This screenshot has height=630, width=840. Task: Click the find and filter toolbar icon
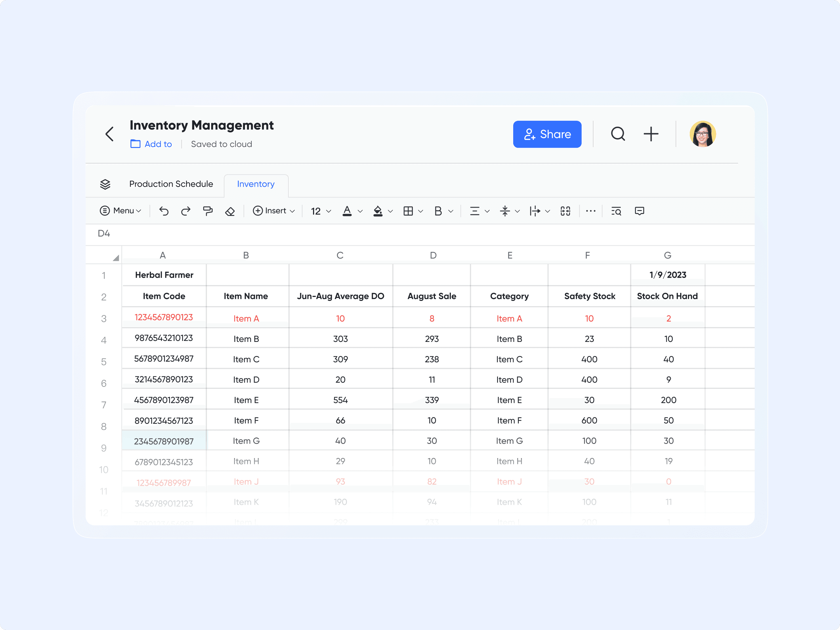[x=616, y=211]
